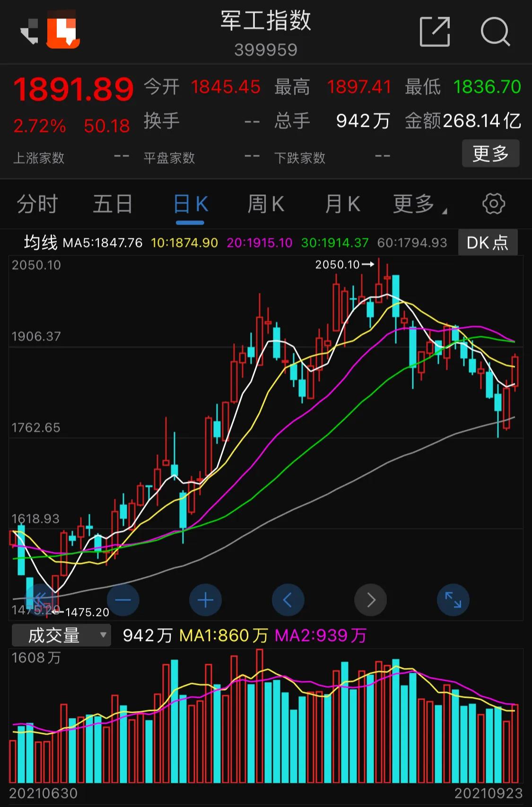Tap percent change 2.72%

pos(40,126)
